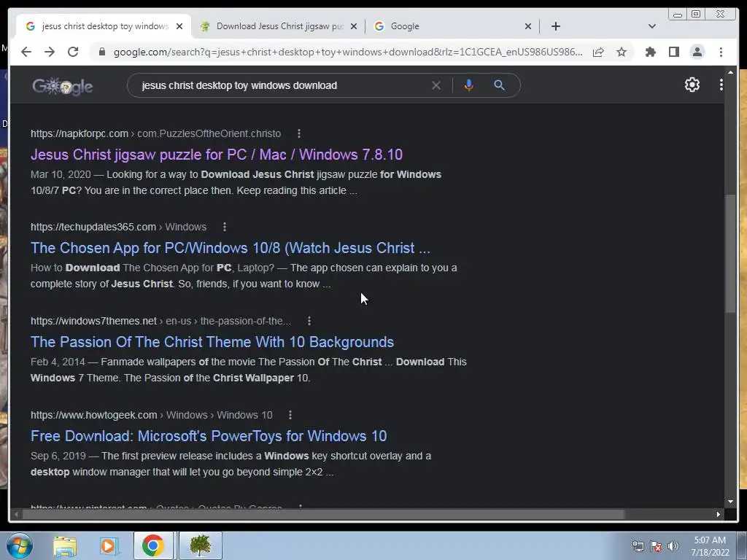The image size is (747, 560).
Task: Open Chrome's three-dot menu
Action: [721, 52]
